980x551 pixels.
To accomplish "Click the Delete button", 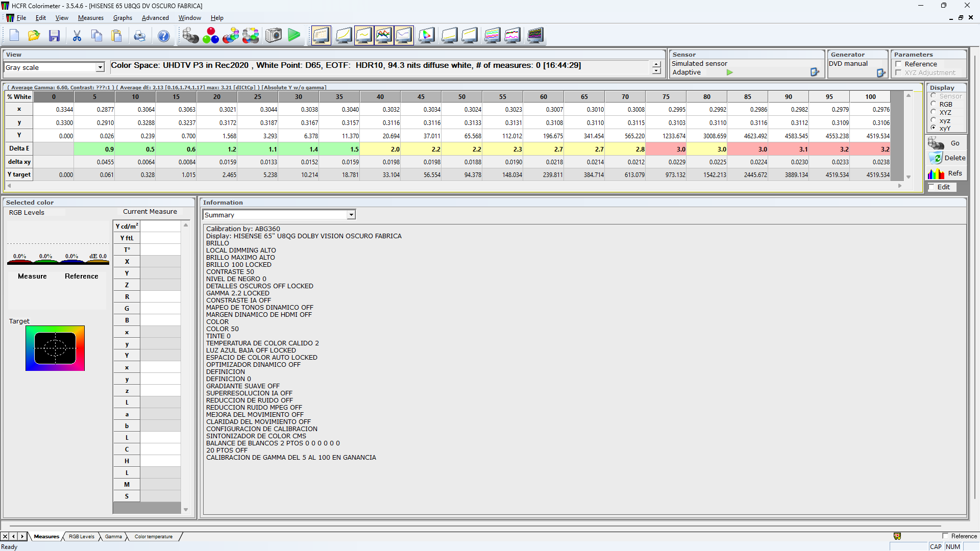I will pos(946,158).
